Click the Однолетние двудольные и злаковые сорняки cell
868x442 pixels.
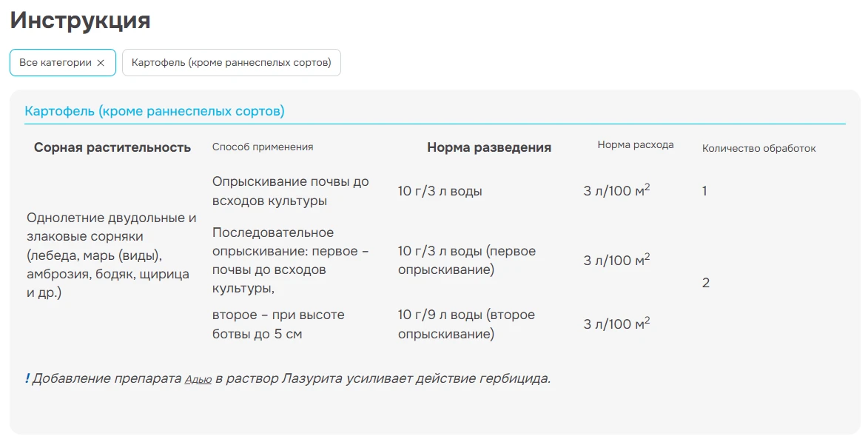tap(111, 255)
